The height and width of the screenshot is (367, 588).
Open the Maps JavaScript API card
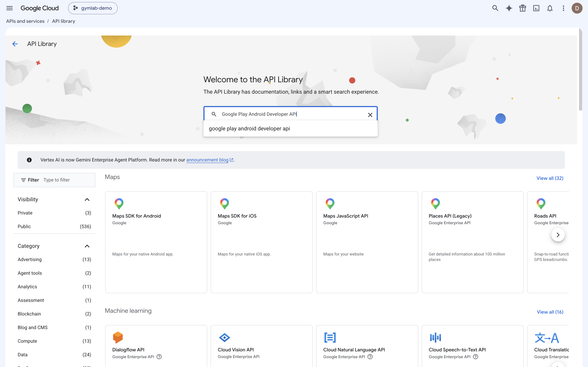pos(367,242)
